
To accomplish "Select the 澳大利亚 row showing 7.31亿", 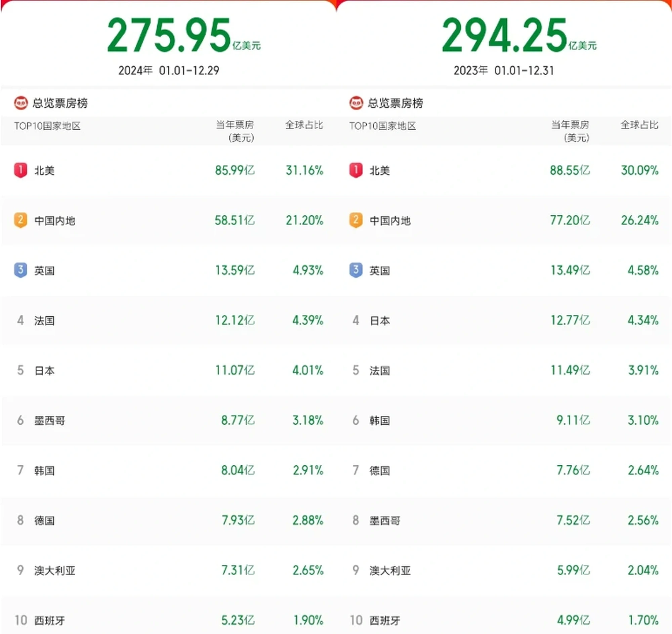I will pyautogui.click(x=55, y=570).
